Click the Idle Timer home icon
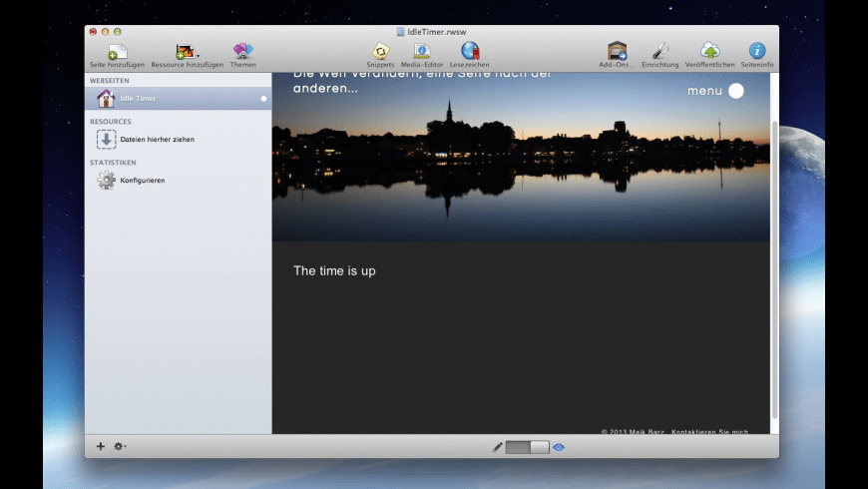This screenshot has width=868, height=489. click(x=105, y=98)
